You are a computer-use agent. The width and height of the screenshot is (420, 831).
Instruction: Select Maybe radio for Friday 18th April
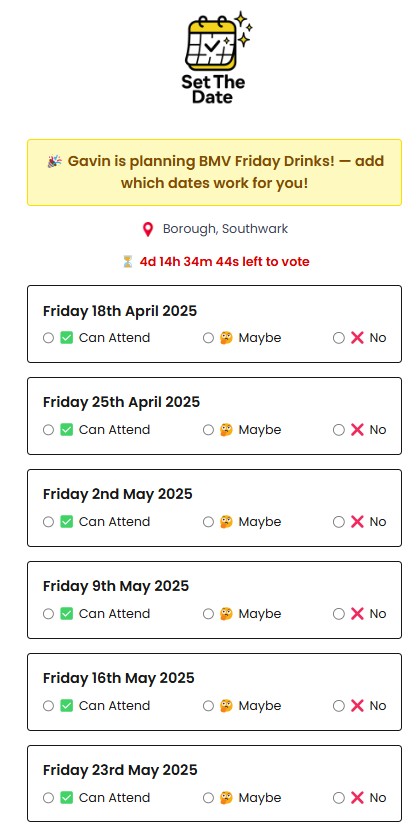coord(208,338)
